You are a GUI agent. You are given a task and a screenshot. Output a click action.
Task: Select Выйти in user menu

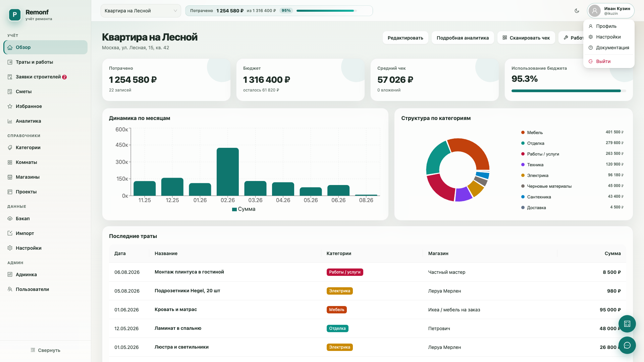click(609, 61)
